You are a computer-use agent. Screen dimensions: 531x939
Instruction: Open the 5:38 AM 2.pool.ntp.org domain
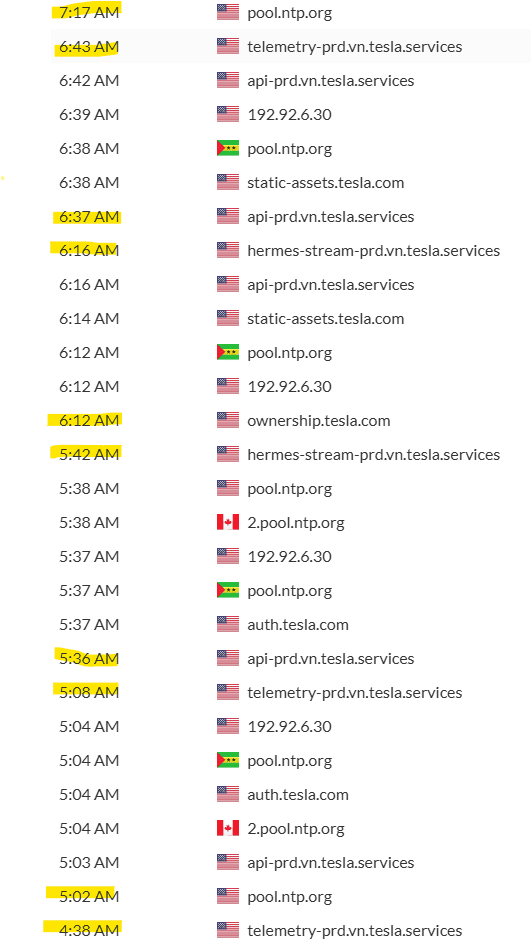tap(296, 523)
